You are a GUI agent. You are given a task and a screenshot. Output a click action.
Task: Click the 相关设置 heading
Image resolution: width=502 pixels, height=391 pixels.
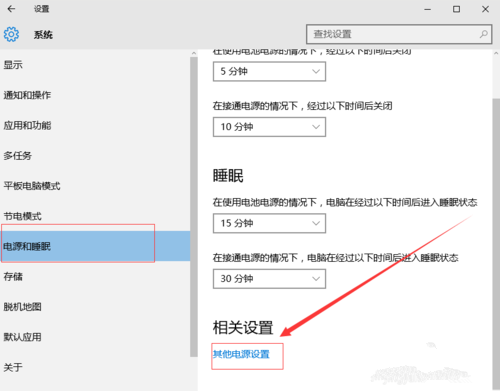coord(243,327)
